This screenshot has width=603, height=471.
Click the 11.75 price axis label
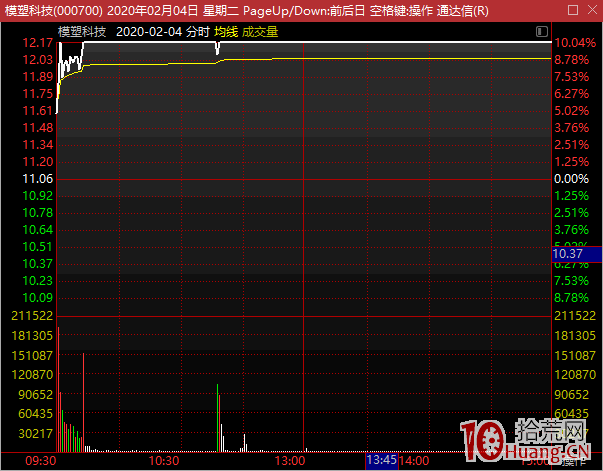click(x=38, y=93)
